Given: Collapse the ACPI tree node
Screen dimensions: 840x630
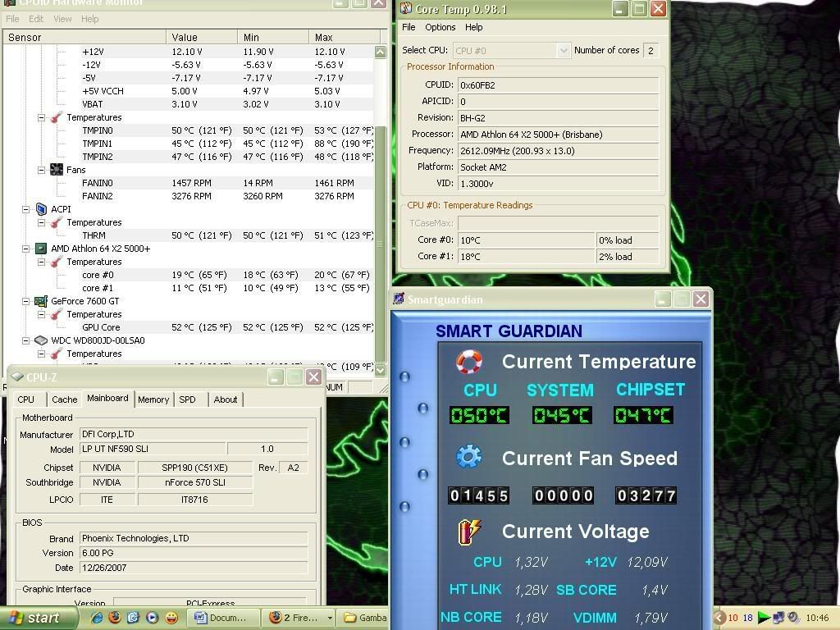Looking at the screenshot, I should [26, 209].
